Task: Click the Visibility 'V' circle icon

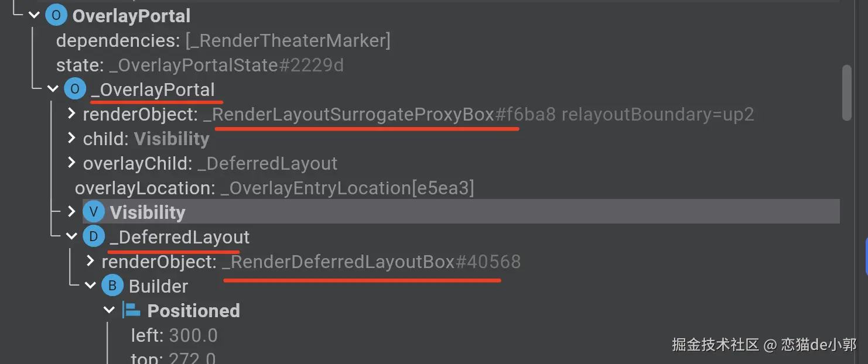Action: (x=93, y=212)
